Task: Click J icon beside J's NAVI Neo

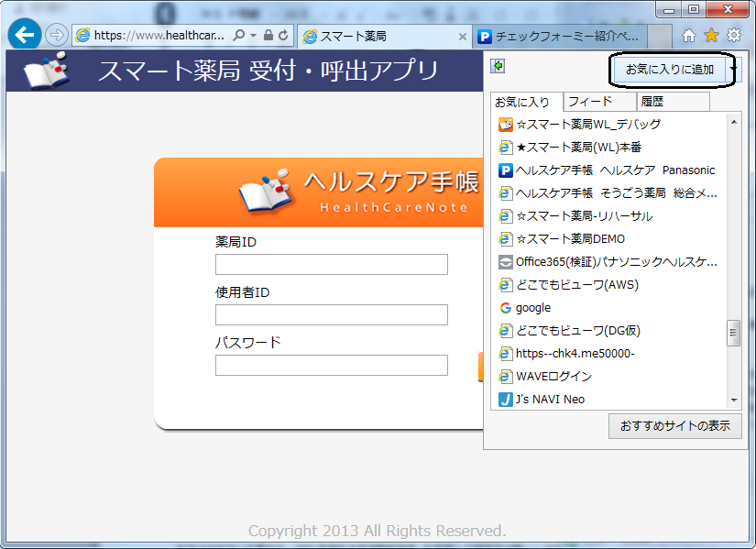Action: [505, 400]
